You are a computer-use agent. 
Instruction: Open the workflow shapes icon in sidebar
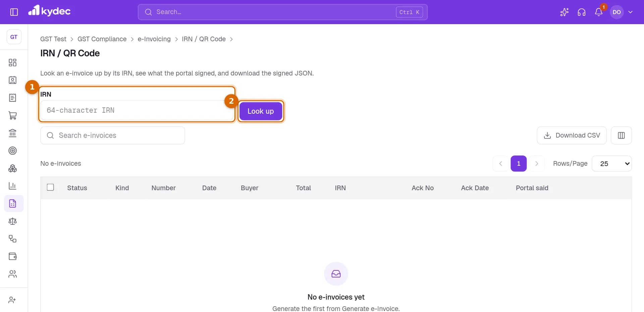tap(13, 239)
